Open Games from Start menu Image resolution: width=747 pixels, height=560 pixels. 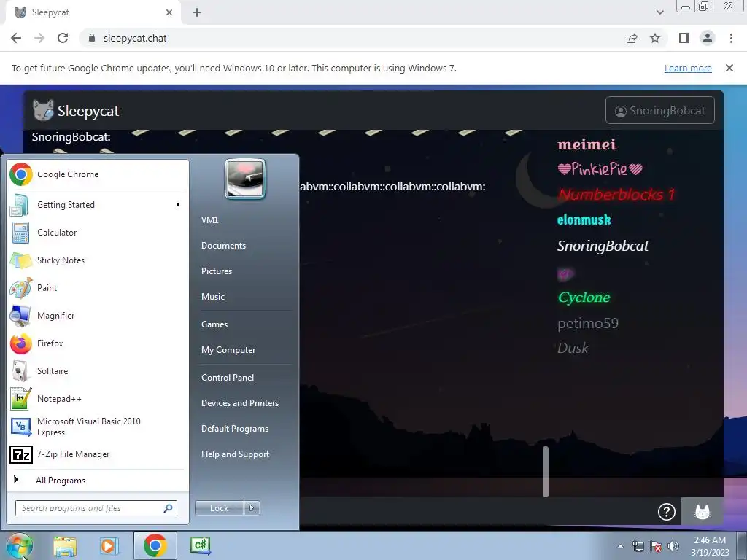pyautogui.click(x=214, y=324)
